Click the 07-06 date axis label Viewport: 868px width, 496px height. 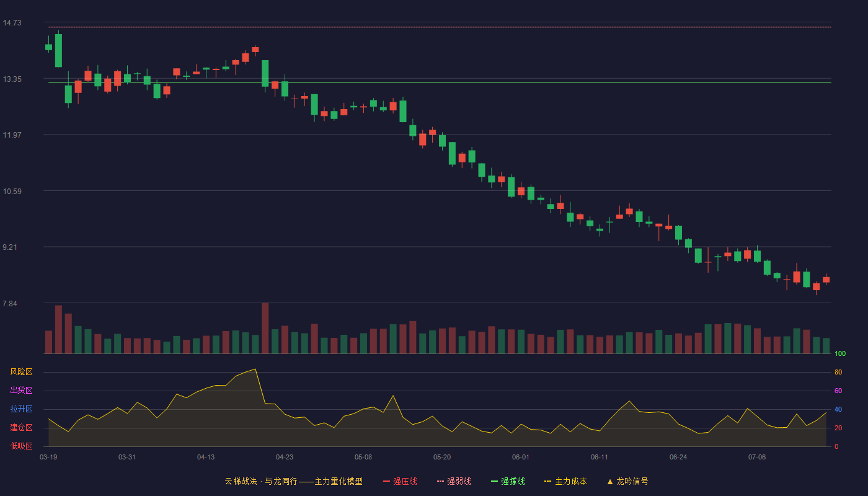point(757,457)
